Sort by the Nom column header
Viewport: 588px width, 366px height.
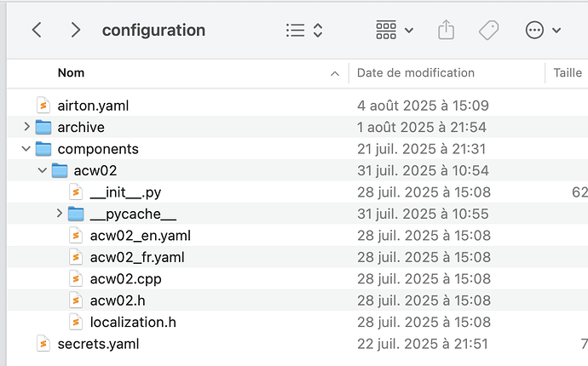click(x=72, y=73)
